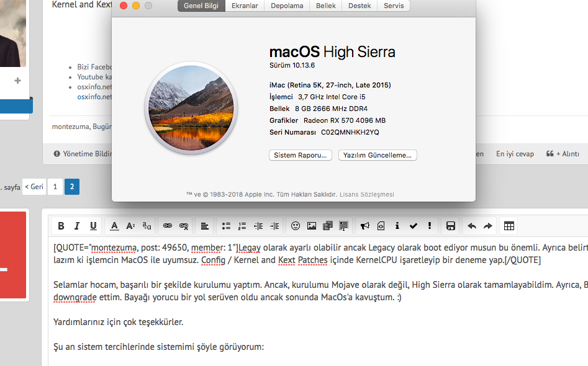Insert a table into the post
The image size is (588, 366).
pos(509,226)
